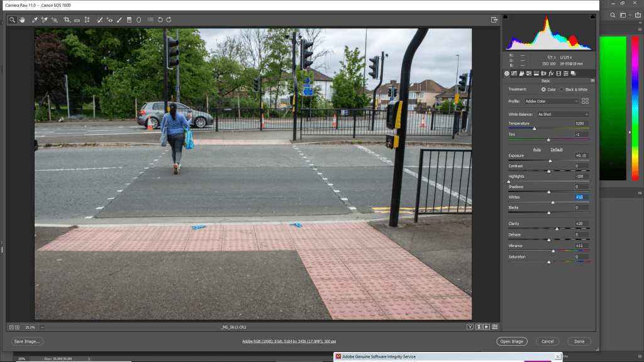Expand the White Balance dropdown

(x=562, y=114)
